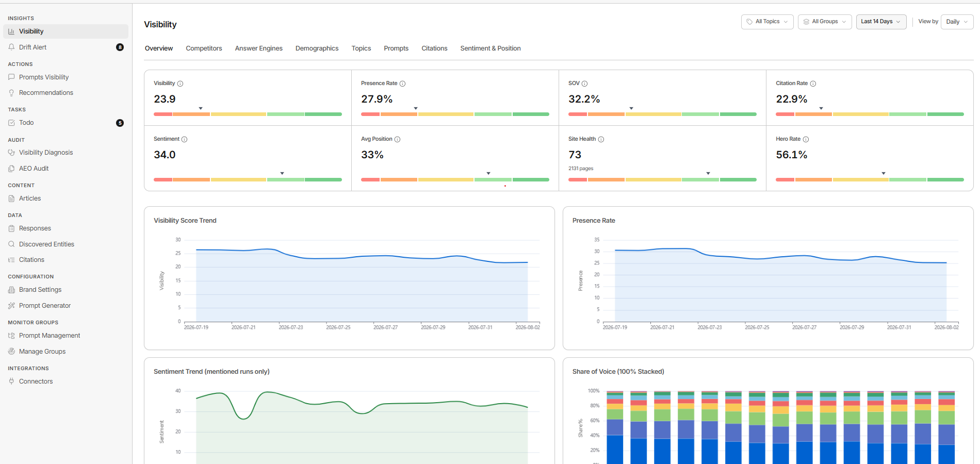980x464 pixels.
Task: Click the Prompt Generator wand icon
Action: click(11, 306)
